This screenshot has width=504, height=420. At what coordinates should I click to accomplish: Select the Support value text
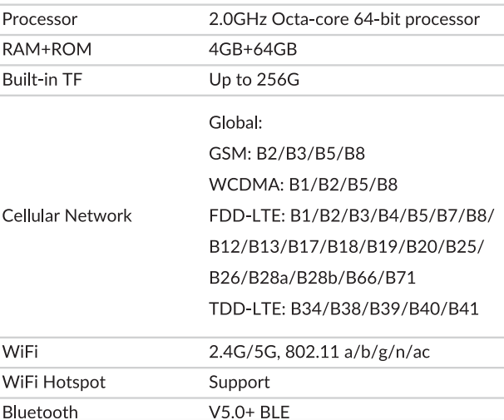[x=235, y=384]
